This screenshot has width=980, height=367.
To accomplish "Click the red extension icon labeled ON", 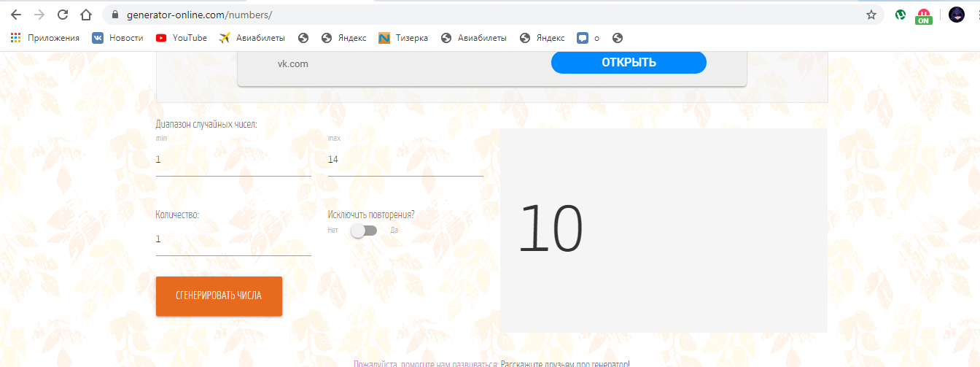I will [924, 15].
